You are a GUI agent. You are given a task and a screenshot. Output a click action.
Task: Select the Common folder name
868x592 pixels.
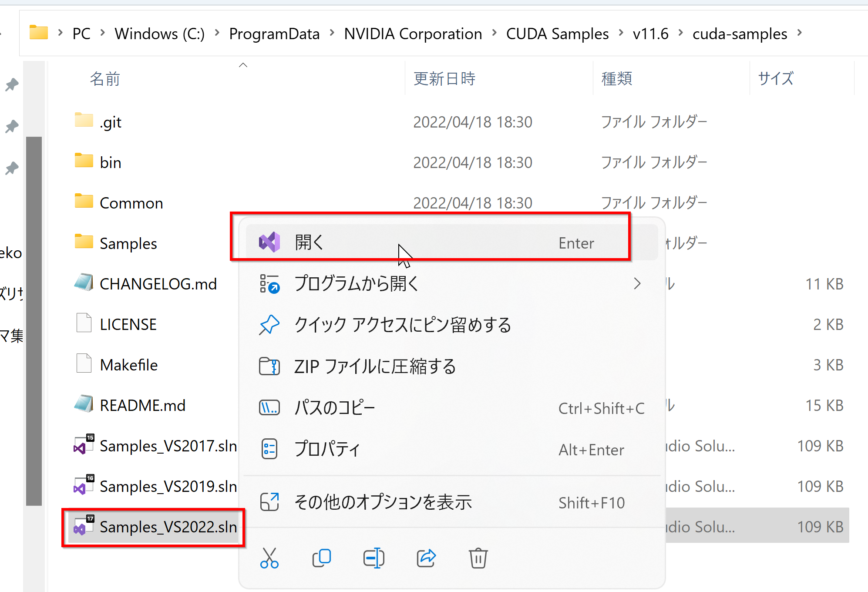(x=131, y=203)
